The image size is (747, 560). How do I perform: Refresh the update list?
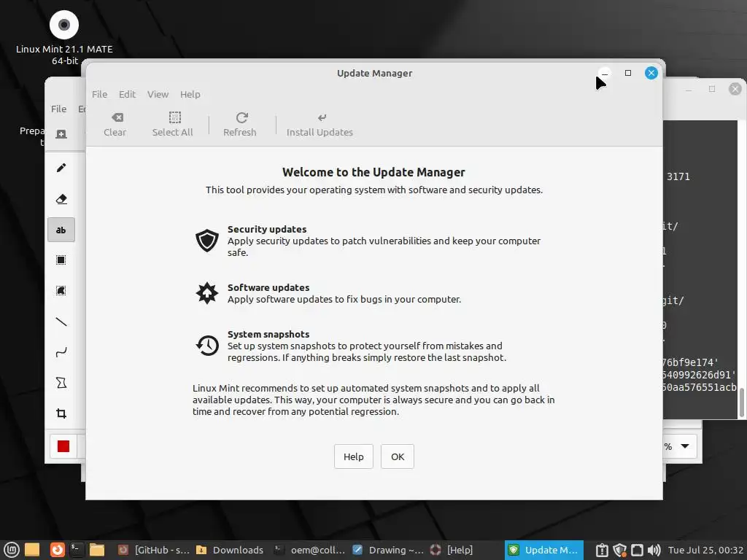(239, 125)
